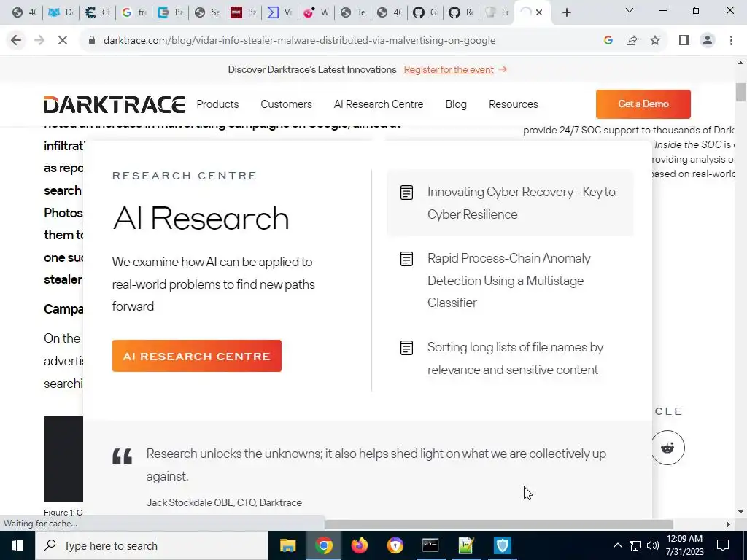Switch to the first GitHub tab
747x560 pixels.
click(x=425, y=13)
